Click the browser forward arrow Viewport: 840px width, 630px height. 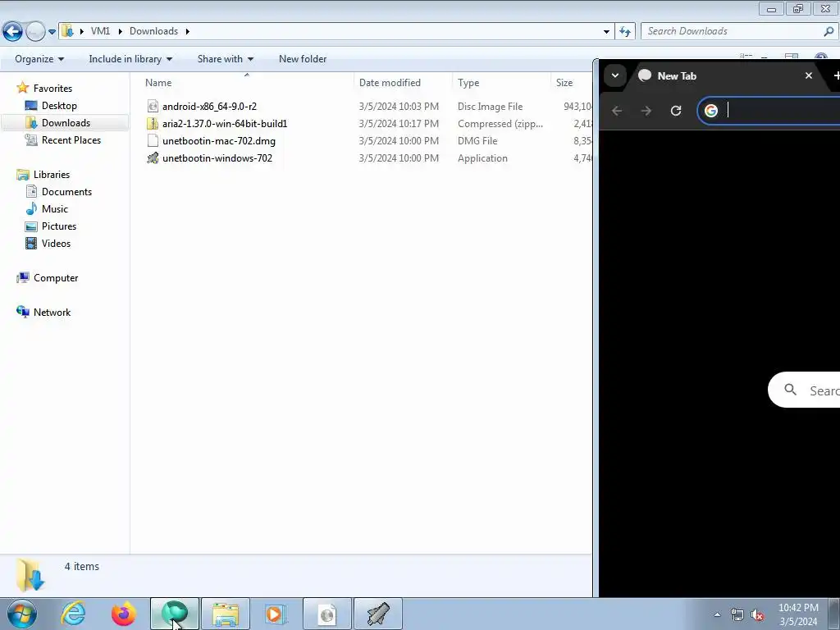[646, 111]
